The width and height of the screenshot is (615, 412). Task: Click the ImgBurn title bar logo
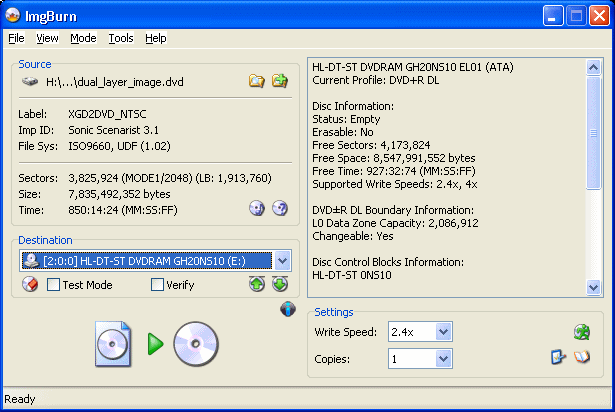(13, 15)
